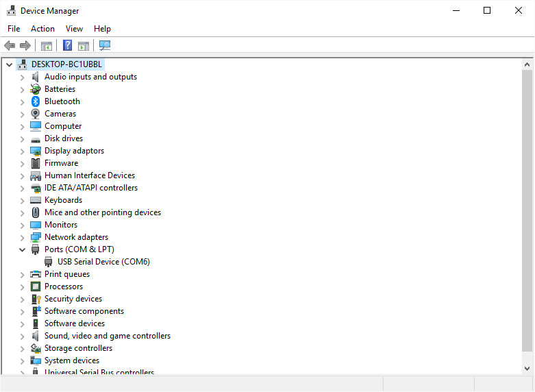Click the scrollbar down arrow

[527, 369]
